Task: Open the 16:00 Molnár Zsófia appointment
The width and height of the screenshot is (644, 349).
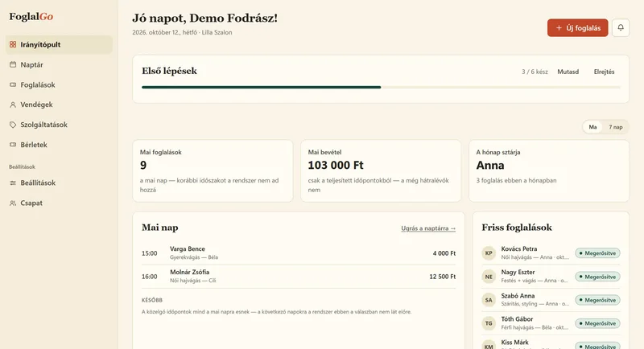Action: (x=299, y=277)
